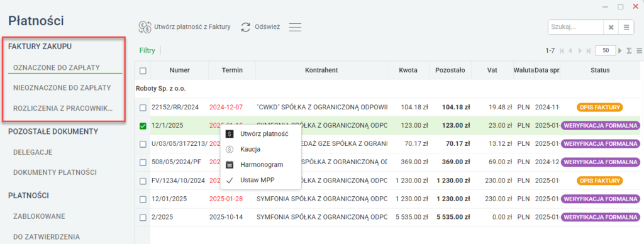Toggle the select-all header checkbox
Image resolution: width=644 pixels, height=244 pixels.
click(143, 70)
